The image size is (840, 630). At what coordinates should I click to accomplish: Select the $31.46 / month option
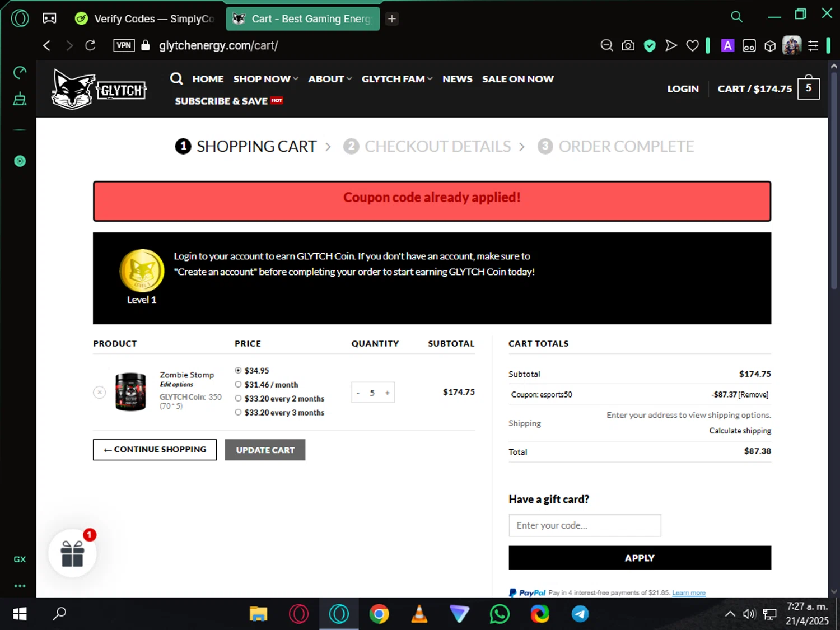(x=238, y=385)
